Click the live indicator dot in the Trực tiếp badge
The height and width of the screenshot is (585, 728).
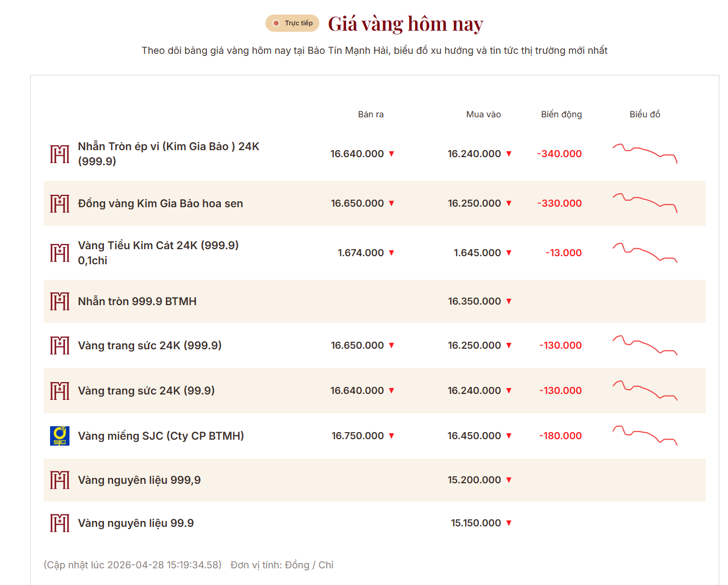276,23
